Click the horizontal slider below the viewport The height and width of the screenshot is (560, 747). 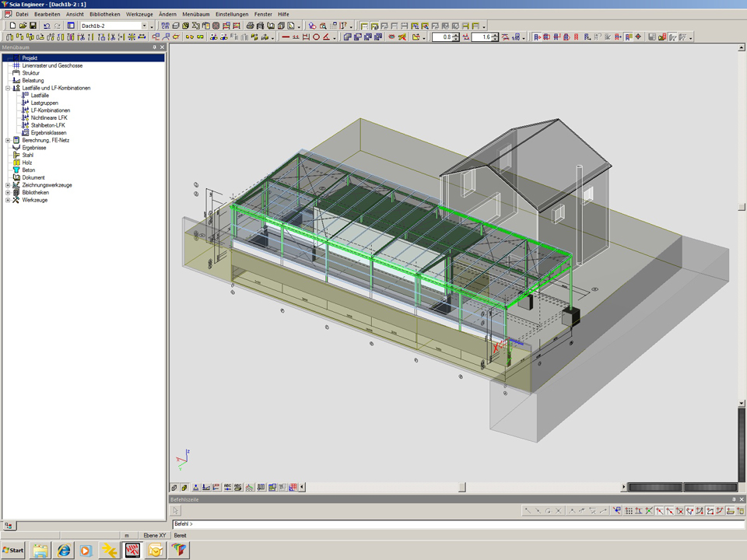pos(462,488)
